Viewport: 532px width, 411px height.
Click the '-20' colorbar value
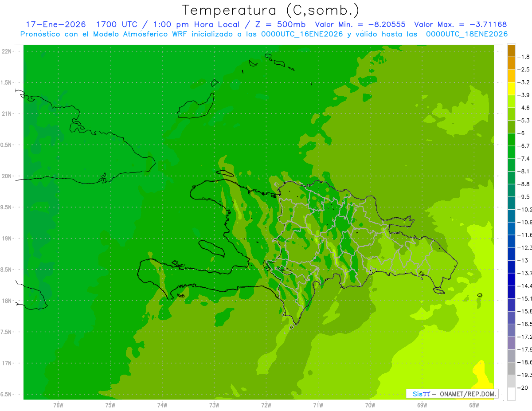coord(523,388)
